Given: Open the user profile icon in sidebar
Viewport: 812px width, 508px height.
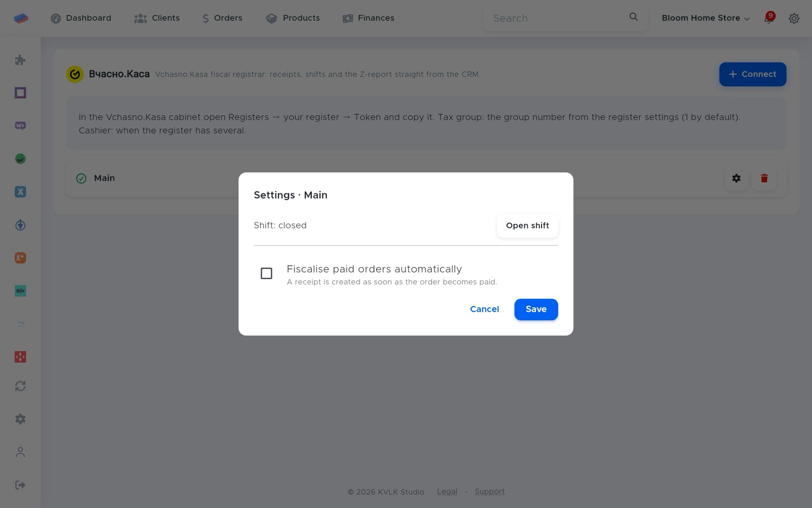Looking at the screenshot, I should click(x=20, y=452).
